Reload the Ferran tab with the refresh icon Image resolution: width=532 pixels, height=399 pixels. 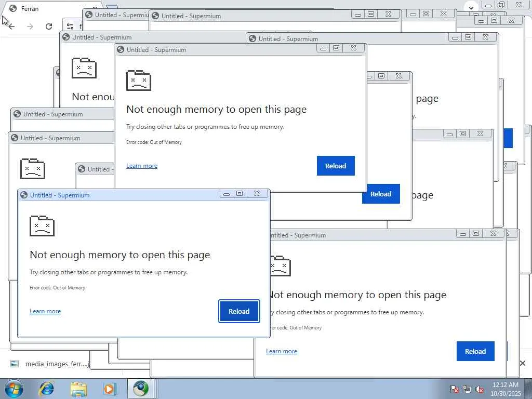point(49,26)
